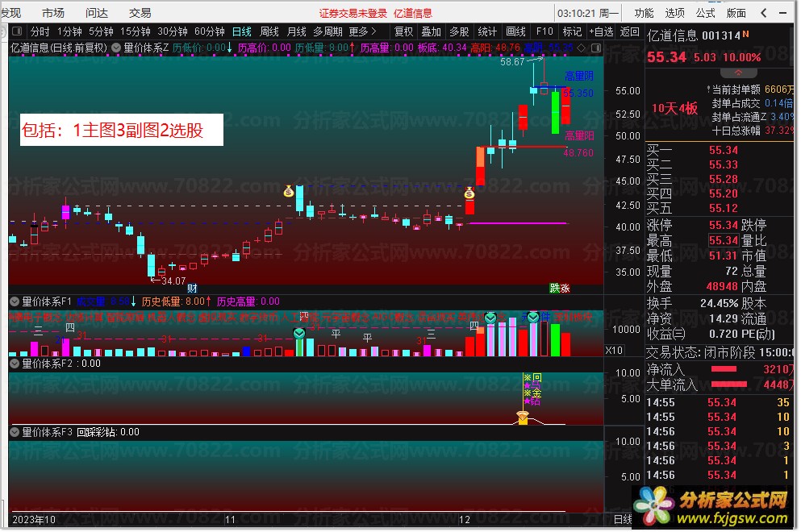Open F10 company info
801x532 pixels.
click(544, 31)
